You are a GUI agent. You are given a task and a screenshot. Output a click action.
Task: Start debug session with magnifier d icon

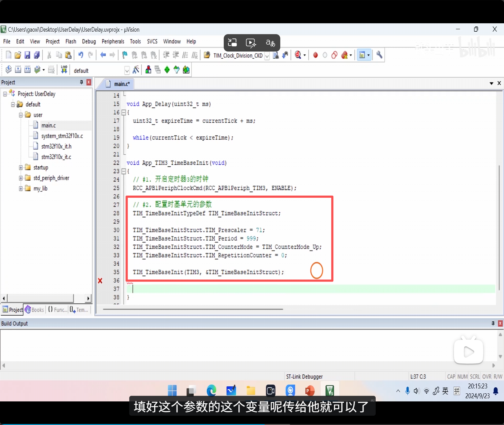click(x=298, y=55)
